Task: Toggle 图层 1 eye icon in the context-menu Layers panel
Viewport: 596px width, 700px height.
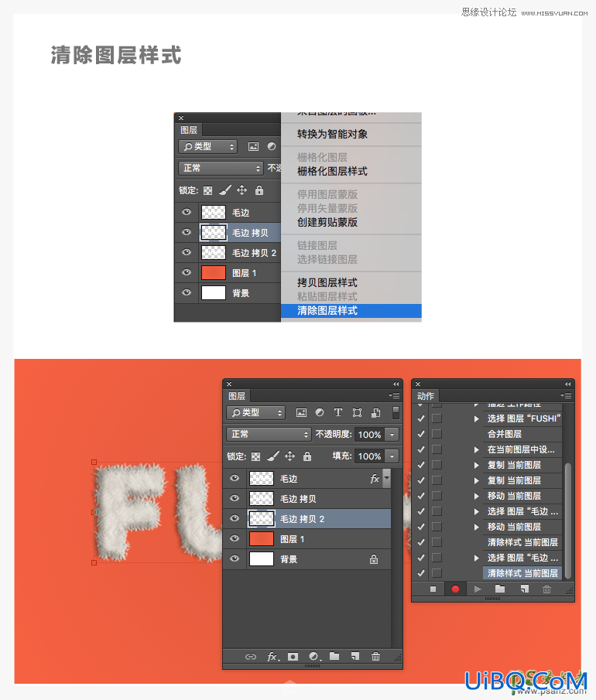Action: click(x=187, y=272)
